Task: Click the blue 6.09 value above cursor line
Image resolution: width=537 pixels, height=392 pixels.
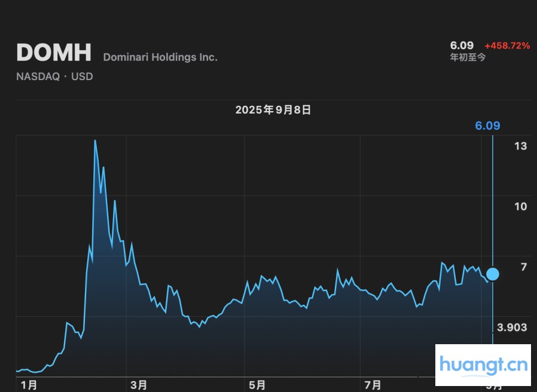Action: click(x=487, y=125)
